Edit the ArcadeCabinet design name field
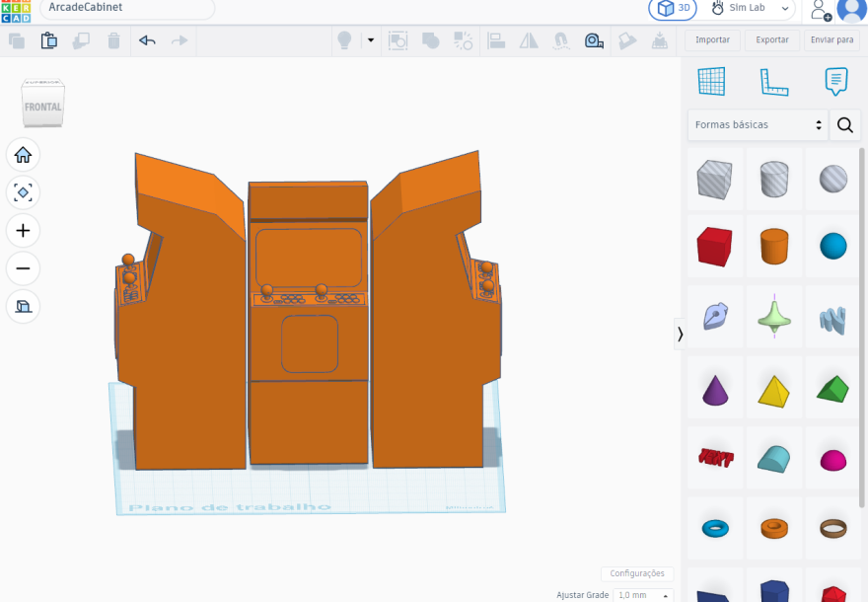The width and height of the screenshot is (868, 602). pyautogui.click(x=127, y=8)
